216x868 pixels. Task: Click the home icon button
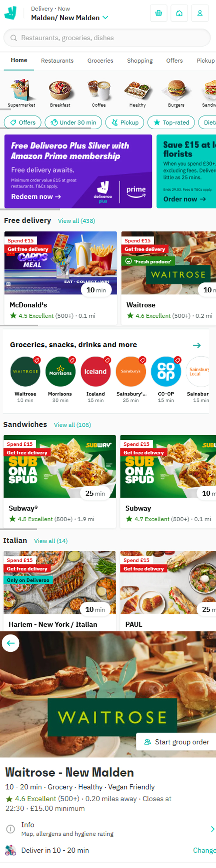click(179, 13)
